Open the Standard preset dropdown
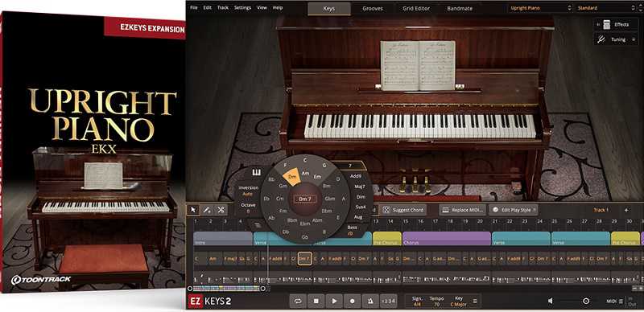This screenshot has height=312, width=644. coord(606,8)
